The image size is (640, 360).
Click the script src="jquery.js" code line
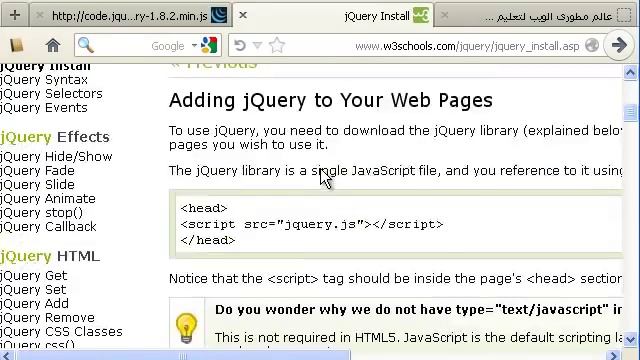(x=312, y=224)
